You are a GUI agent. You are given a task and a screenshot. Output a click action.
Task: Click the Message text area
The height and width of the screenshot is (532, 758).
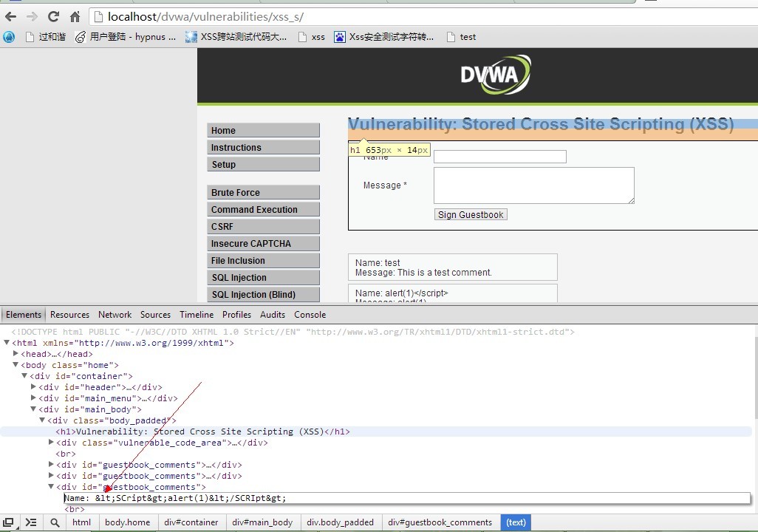click(x=534, y=185)
